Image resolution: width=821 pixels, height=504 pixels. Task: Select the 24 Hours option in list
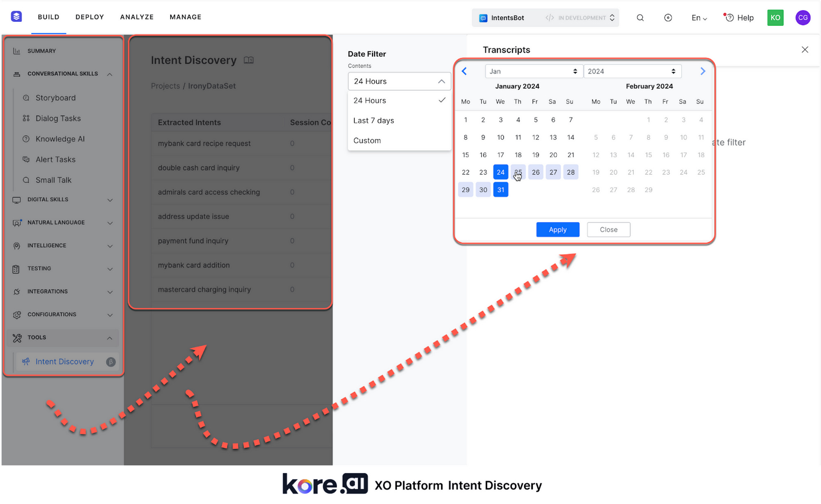click(399, 101)
